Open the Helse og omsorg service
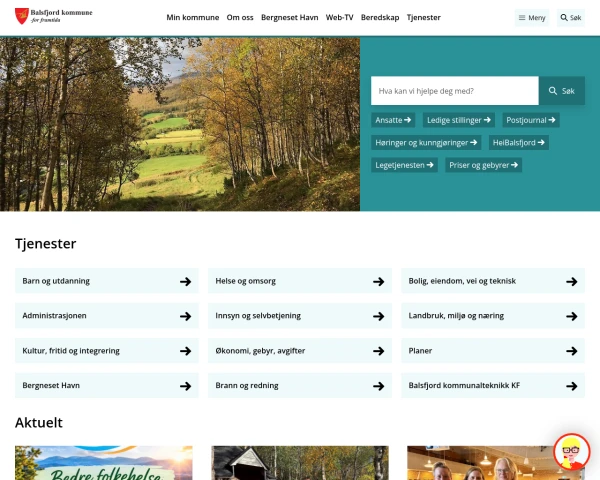The image size is (600, 480). 300,281
